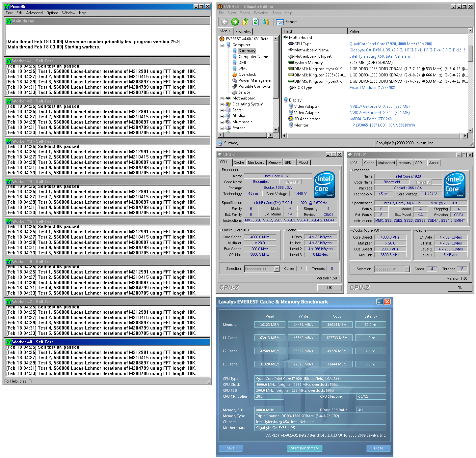The width and height of the screenshot is (476, 458).
Task: Open About tab in left CPU-Z
Action: (x=304, y=162)
